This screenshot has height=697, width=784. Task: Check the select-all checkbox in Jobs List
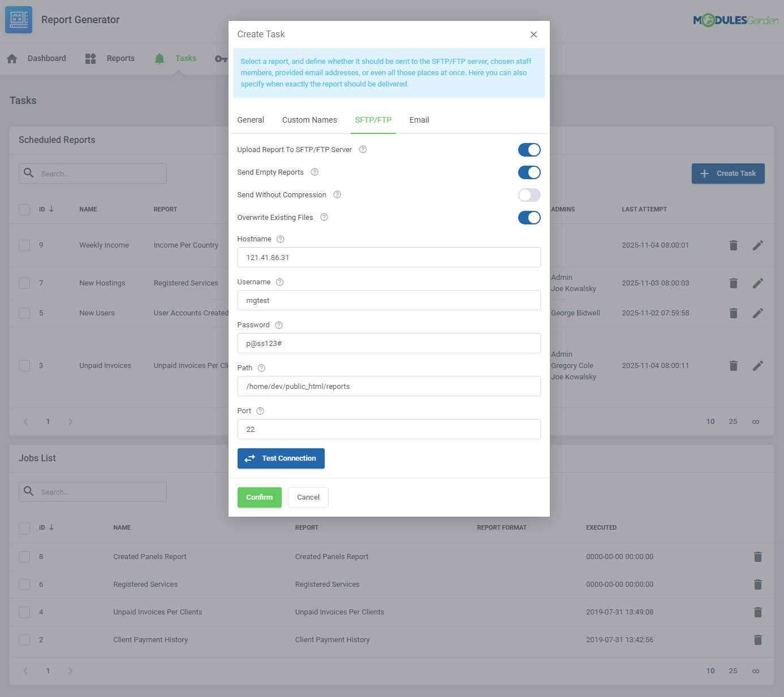tap(24, 527)
